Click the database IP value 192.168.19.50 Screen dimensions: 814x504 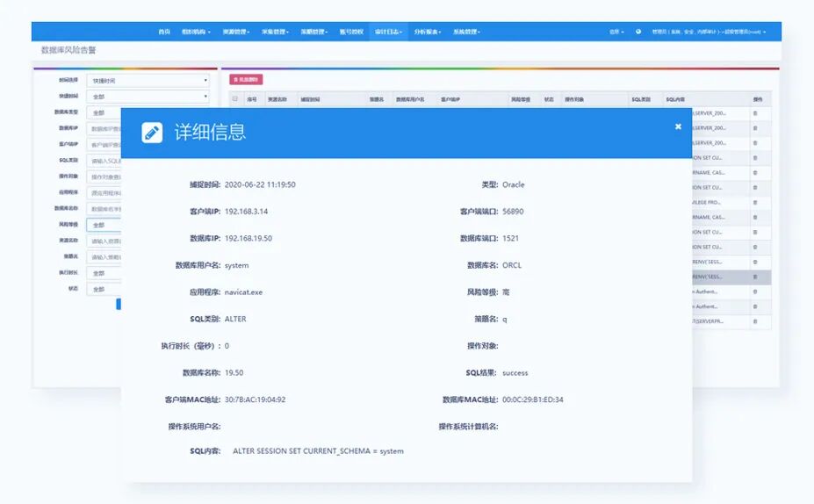click(x=249, y=238)
